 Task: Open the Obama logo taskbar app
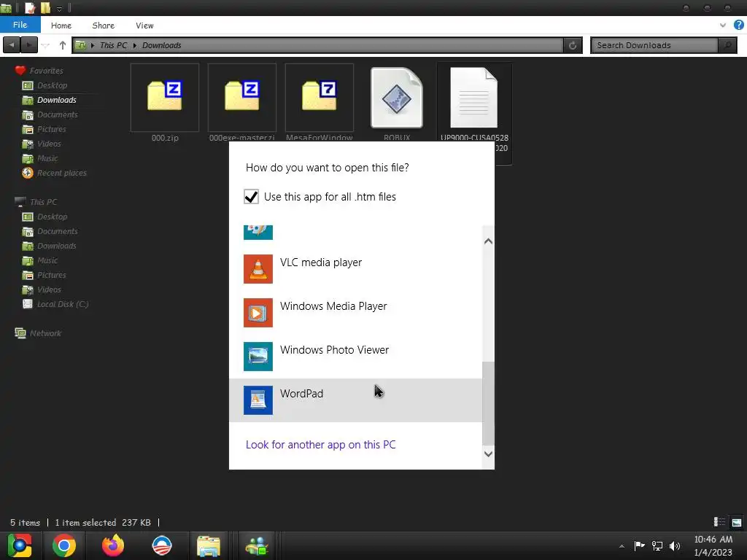point(161,545)
